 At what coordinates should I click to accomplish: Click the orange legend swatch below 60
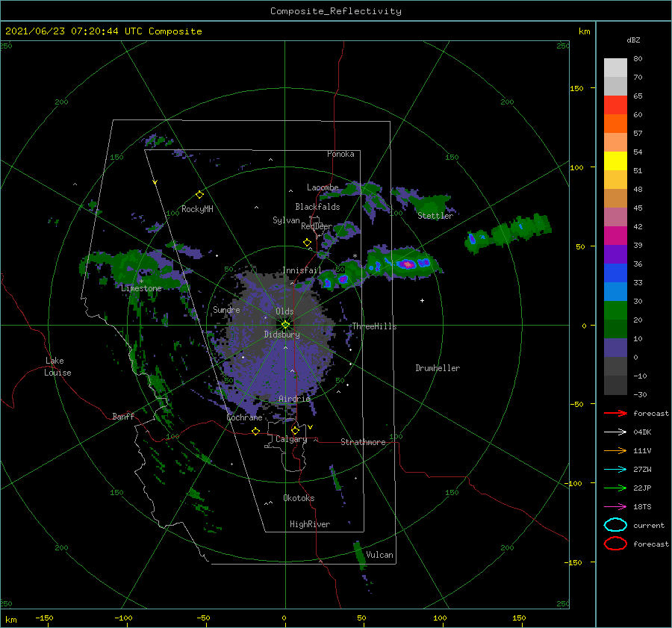[615, 124]
